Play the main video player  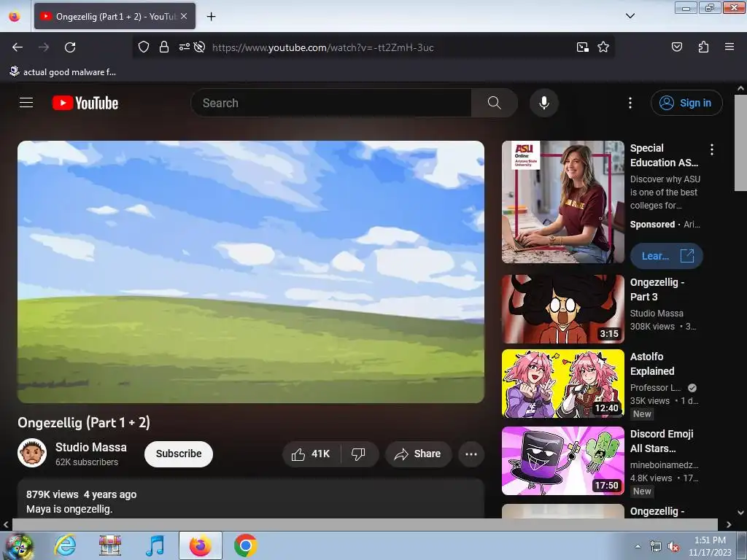tap(251, 272)
